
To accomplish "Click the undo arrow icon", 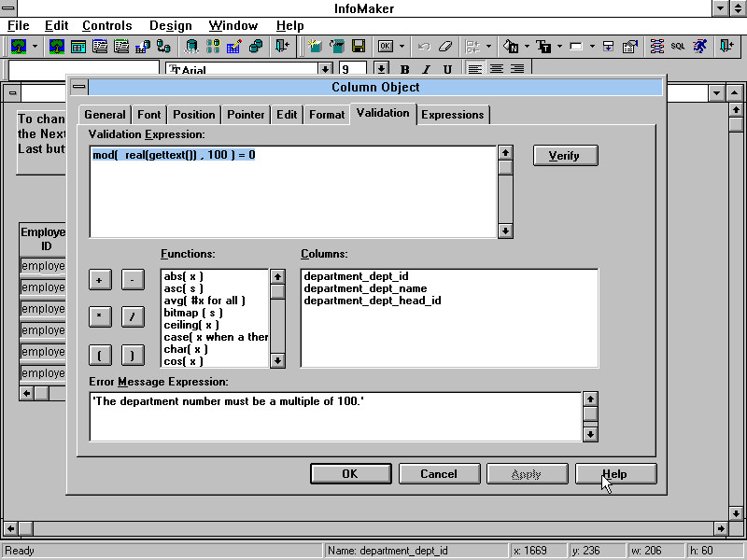I will 424,46.
